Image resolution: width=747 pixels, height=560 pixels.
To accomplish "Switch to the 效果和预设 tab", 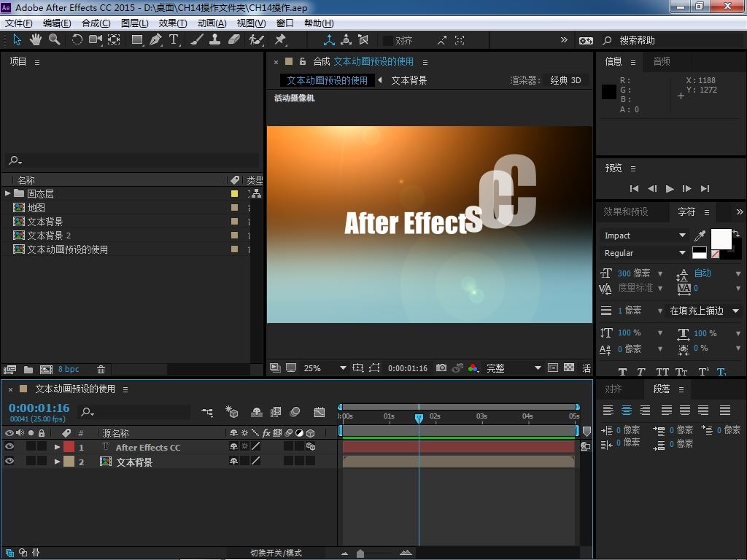I will click(625, 211).
